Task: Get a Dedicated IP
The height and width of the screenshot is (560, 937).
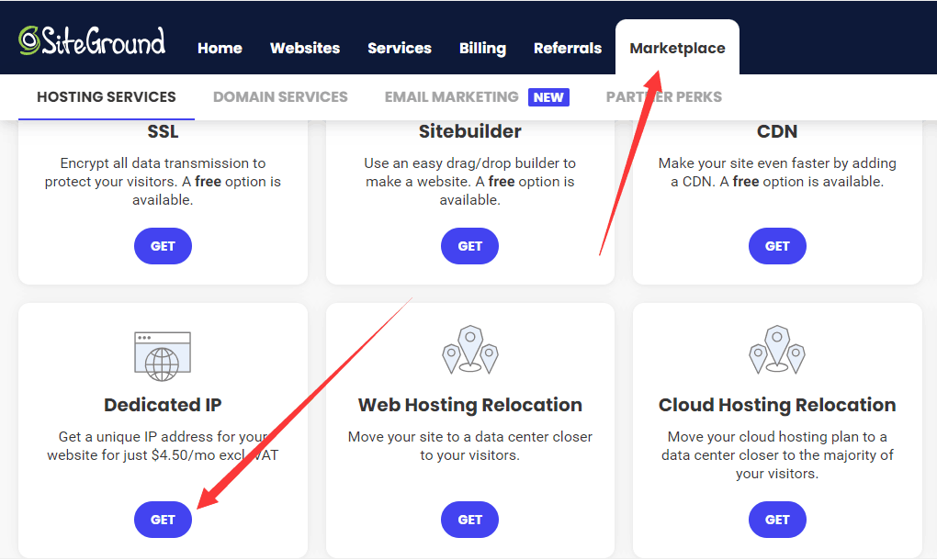Action: pyautogui.click(x=163, y=520)
